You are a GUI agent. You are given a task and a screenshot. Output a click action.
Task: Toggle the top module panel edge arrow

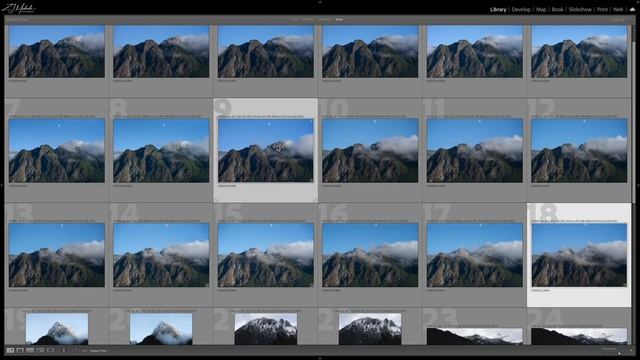coord(320,2)
